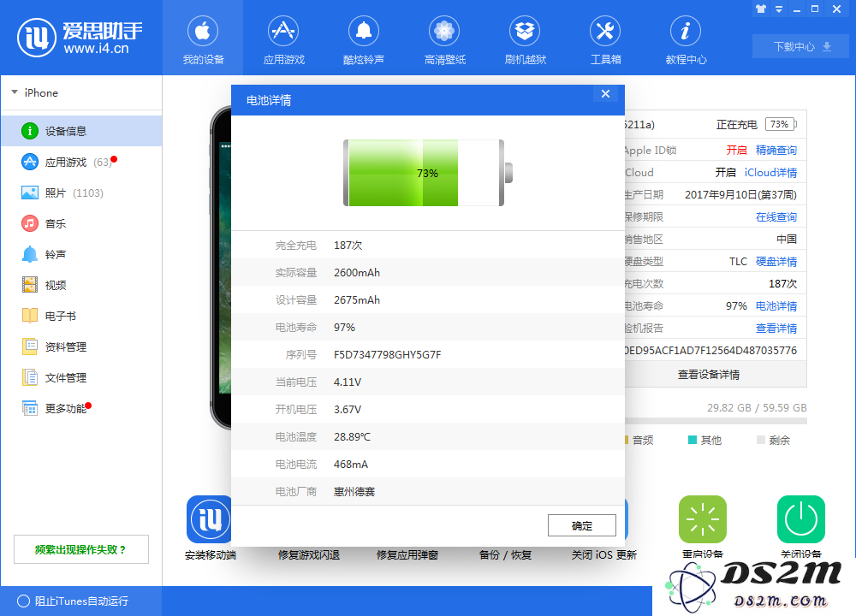Open 工具箱 wrench icon in top bar

click(605, 31)
